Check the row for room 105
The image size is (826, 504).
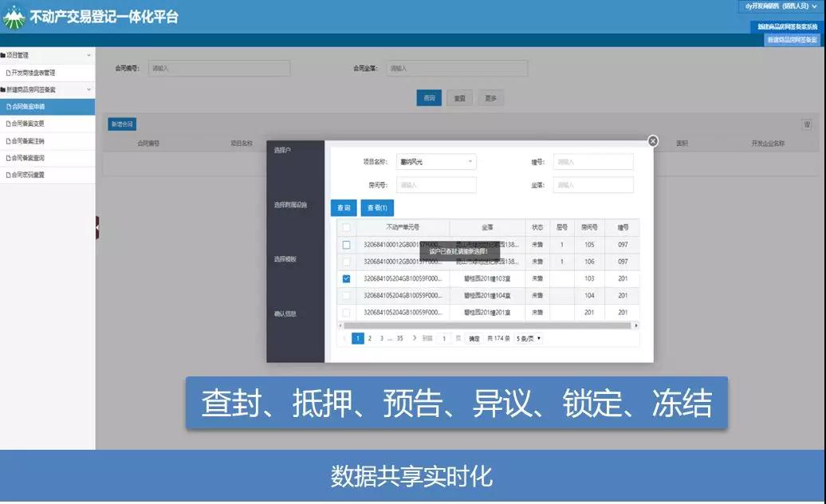pos(346,245)
